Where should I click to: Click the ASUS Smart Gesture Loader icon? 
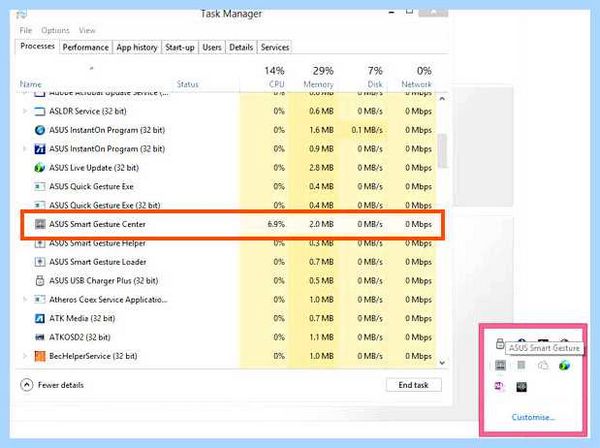pyautogui.click(x=40, y=262)
